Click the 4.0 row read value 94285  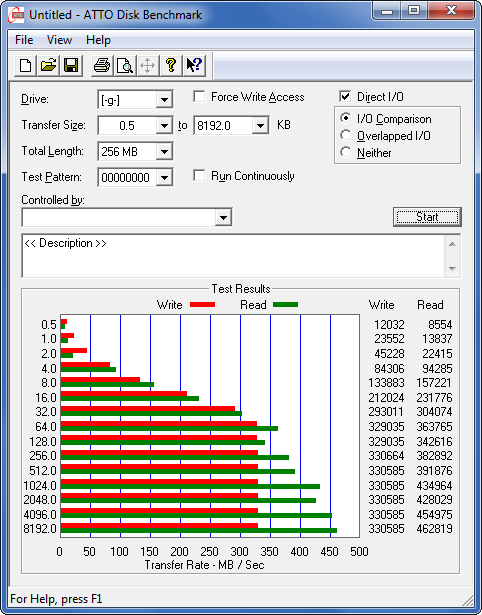(437, 369)
